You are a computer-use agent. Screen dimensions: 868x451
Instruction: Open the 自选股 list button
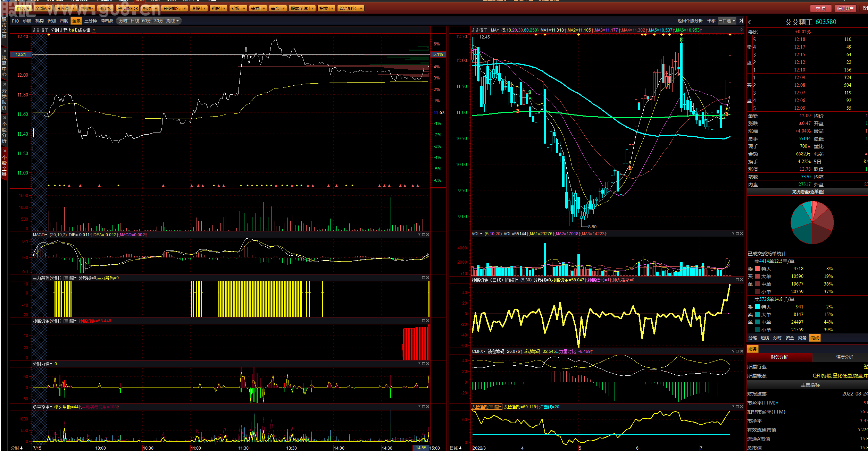point(23,8)
